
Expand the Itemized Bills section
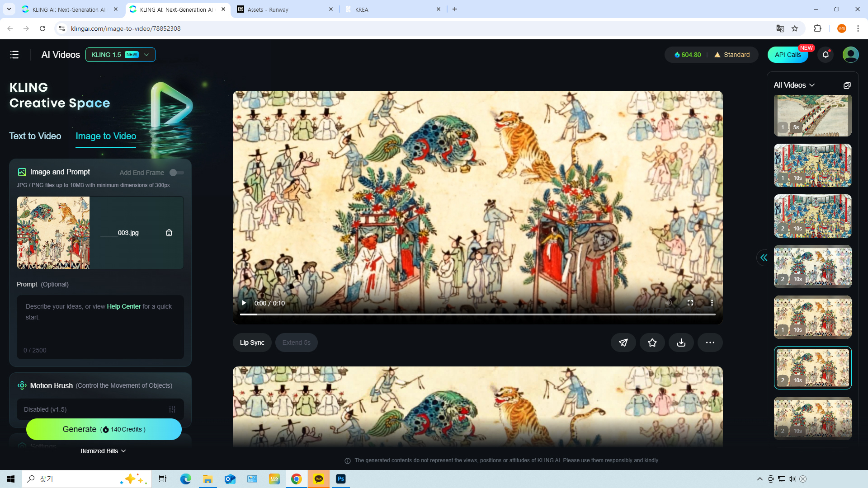tap(103, 451)
